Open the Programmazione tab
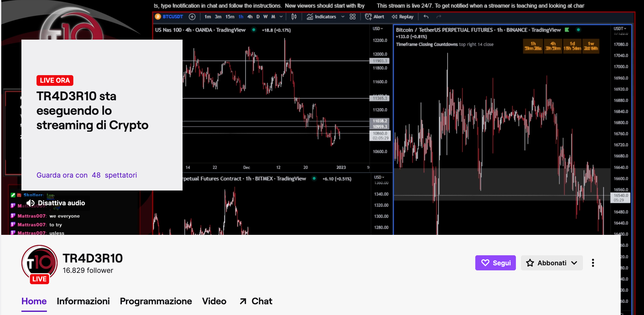 (x=156, y=301)
